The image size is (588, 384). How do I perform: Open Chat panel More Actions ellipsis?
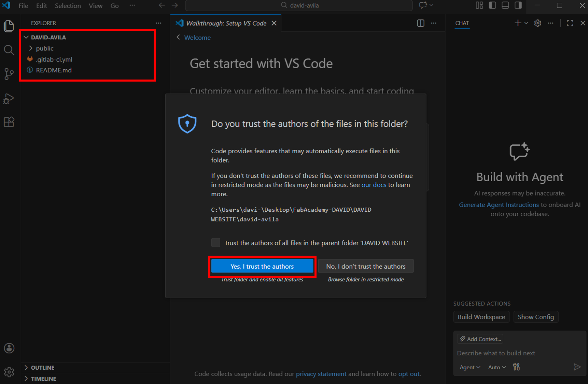[550, 23]
